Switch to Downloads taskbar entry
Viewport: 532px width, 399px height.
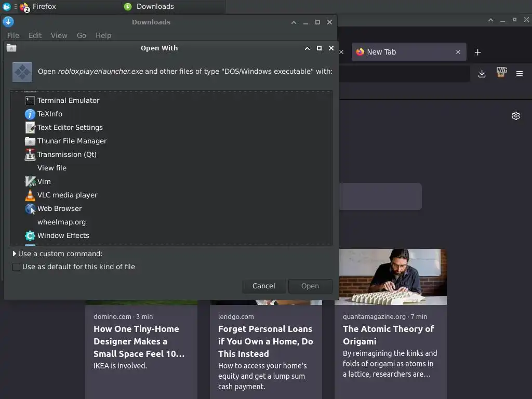[174, 6]
